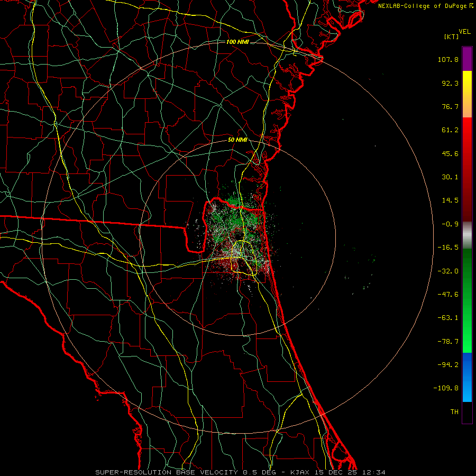The image size is (476, 476).
Task: Click the yellow-orange segment of color bar
Action: click(467, 94)
